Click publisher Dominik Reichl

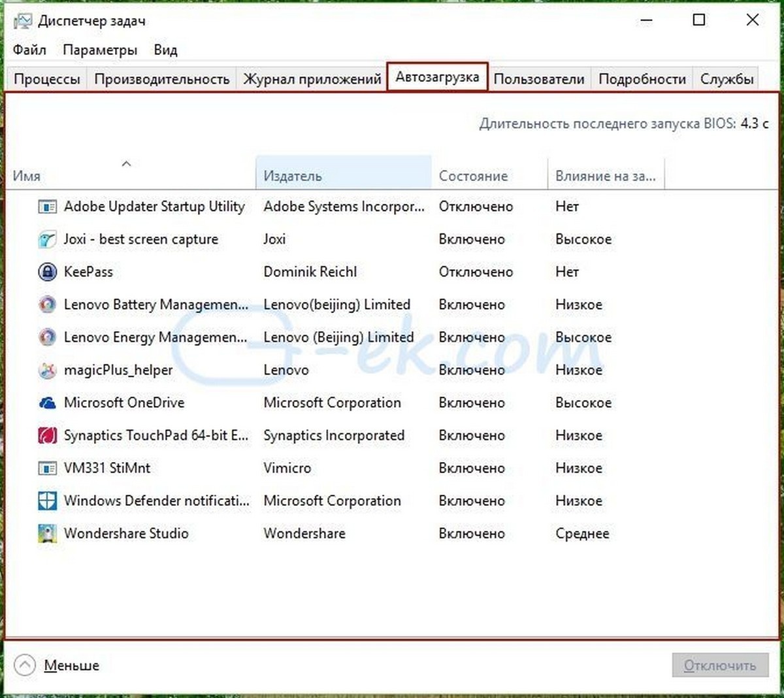[x=310, y=272]
